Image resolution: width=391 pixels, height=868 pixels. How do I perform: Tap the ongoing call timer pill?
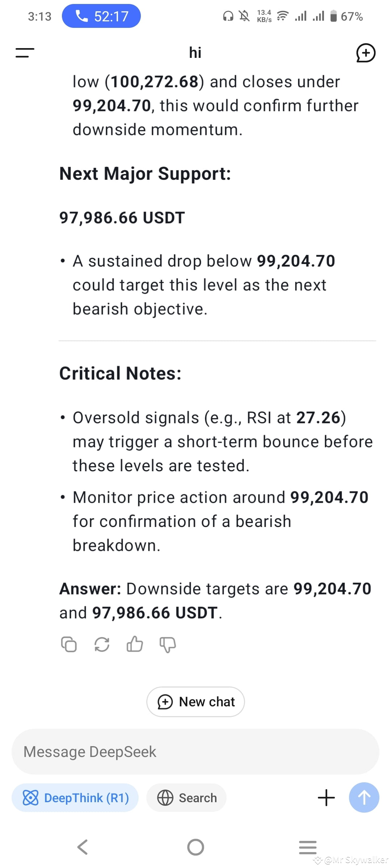(101, 16)
